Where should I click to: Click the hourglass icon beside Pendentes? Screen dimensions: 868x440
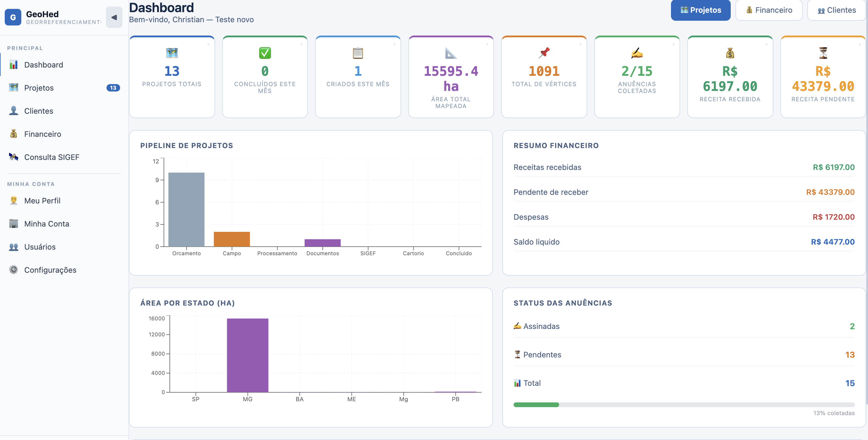[517, 354]
